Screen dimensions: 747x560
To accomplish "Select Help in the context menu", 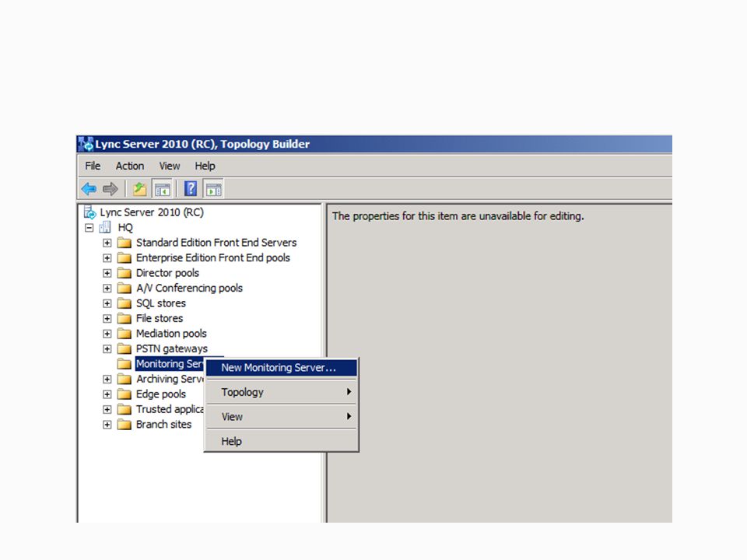I will coord(281,442).
